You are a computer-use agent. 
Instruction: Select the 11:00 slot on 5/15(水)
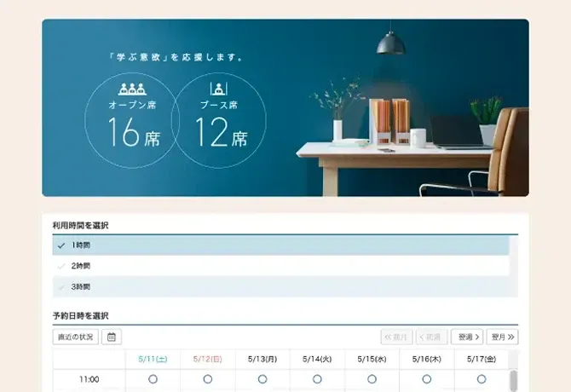click(x=372, y=379)
